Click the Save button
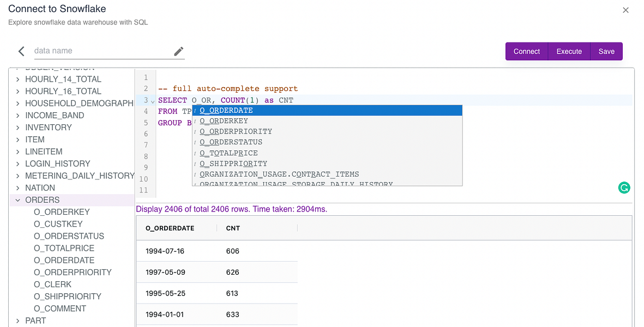The height and width of the screenshot is (327, 644). pyautogui.click(x=606, y=51)
